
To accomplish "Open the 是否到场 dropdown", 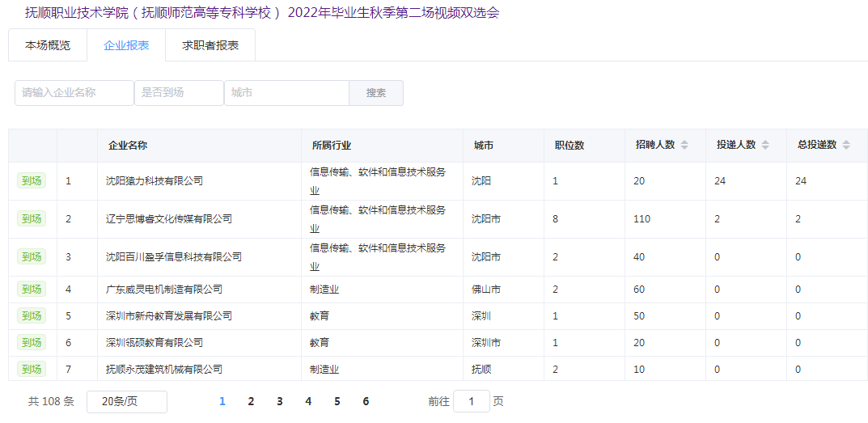I will click(179, 93).
